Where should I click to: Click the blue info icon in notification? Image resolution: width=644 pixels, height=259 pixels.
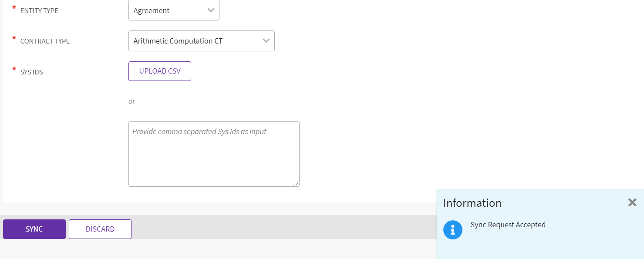pos(452,229)
